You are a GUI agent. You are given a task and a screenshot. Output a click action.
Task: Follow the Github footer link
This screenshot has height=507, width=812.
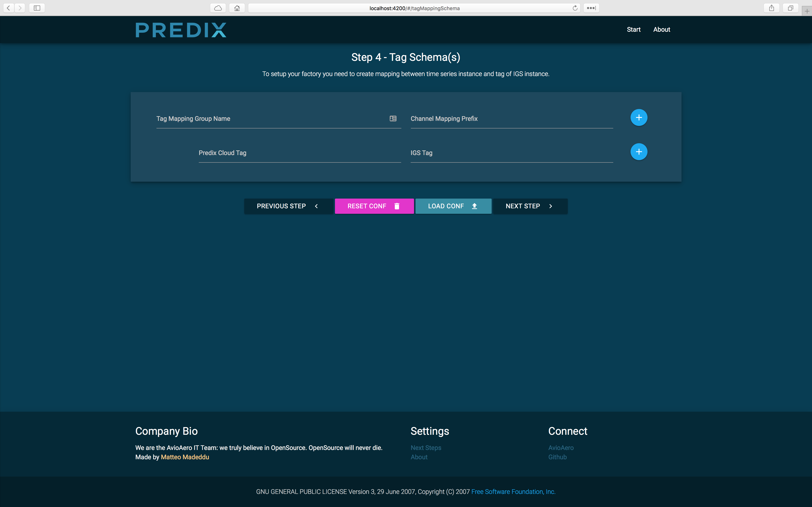coord(557,457)
